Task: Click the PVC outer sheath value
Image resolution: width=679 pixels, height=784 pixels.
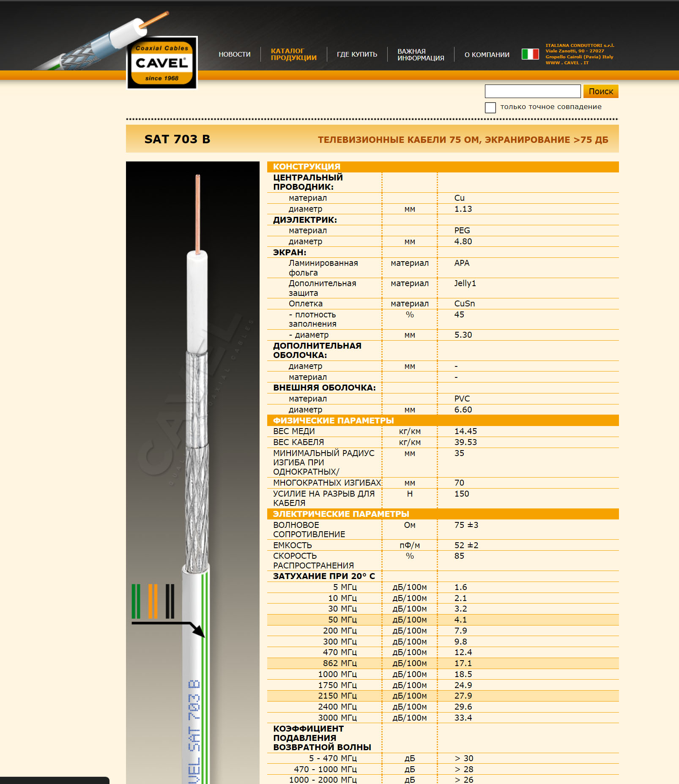Action: (x=462, y=399)
